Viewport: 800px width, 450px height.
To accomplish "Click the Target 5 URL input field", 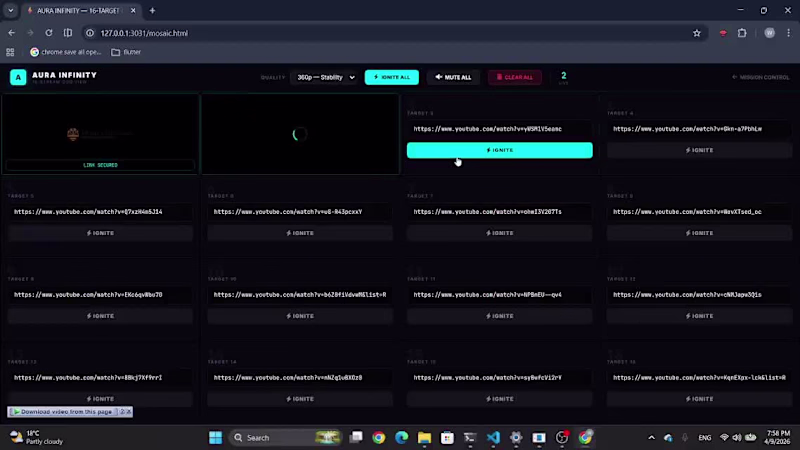I will pyautogui.click(x=100, y=212).
